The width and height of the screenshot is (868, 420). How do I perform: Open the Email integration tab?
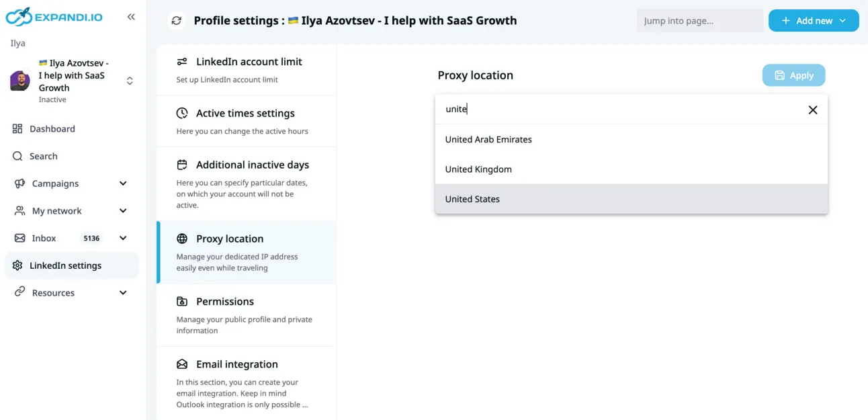247,384
